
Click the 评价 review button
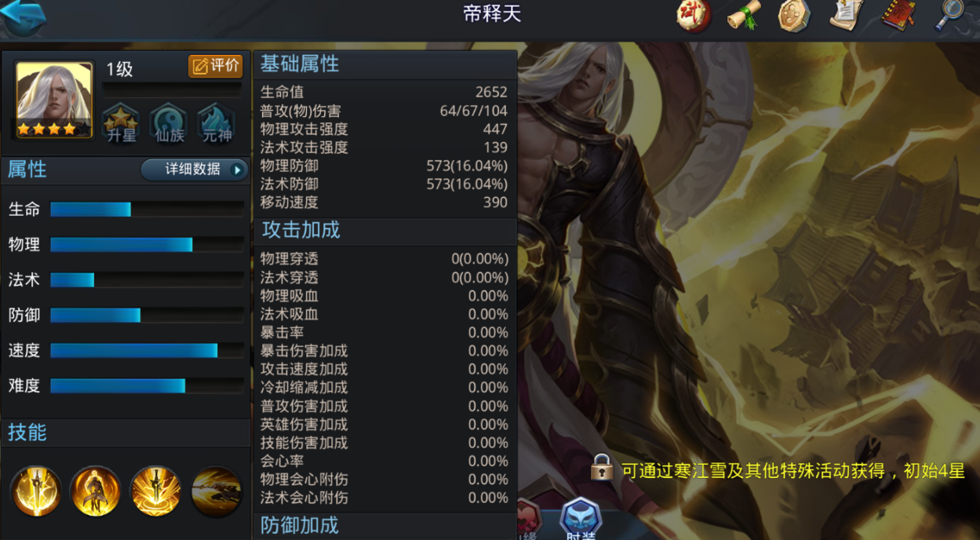(x=215, y=66)
